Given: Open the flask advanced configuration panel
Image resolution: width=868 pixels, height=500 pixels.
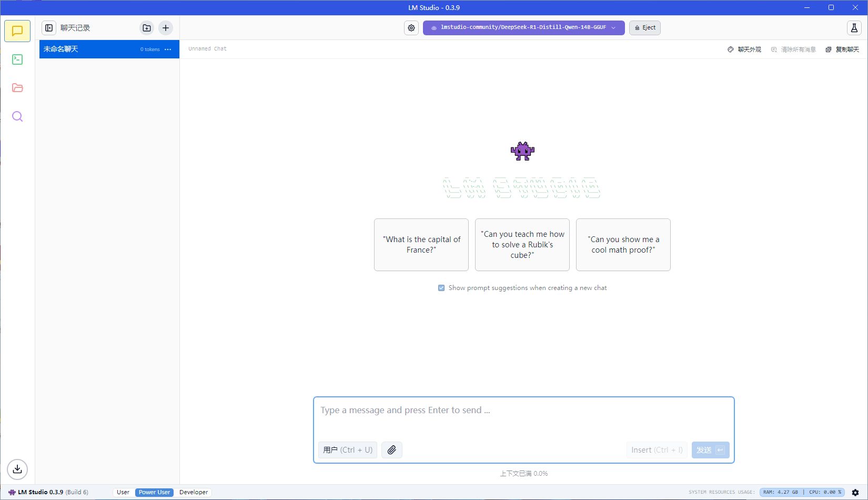Looking at the screenshot, I should [x=854, y=28].
